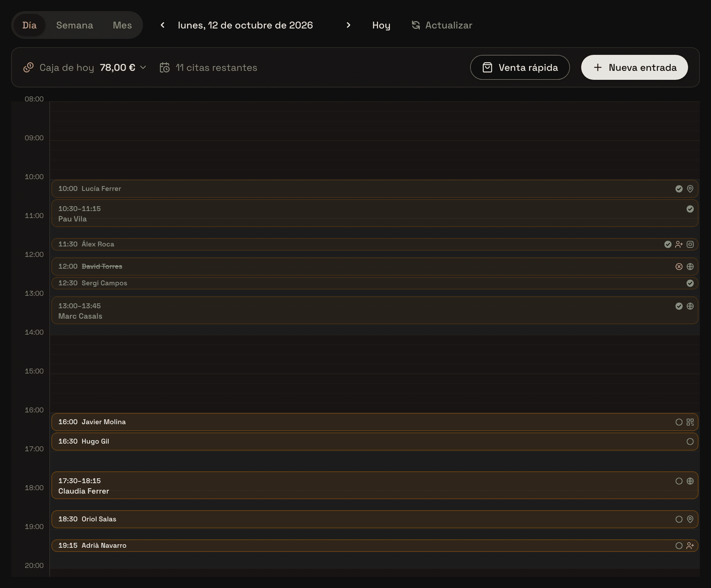Switch to the Mes view tab

[122, 25]
